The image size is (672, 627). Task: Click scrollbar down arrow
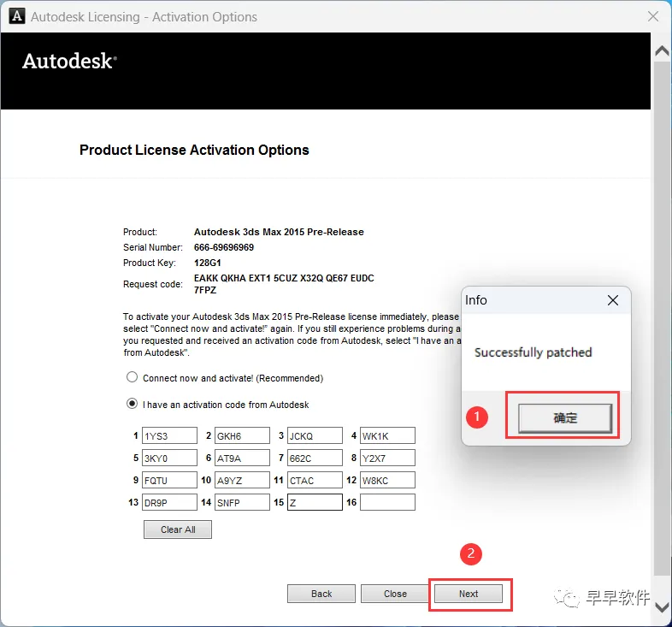(662, 607)
